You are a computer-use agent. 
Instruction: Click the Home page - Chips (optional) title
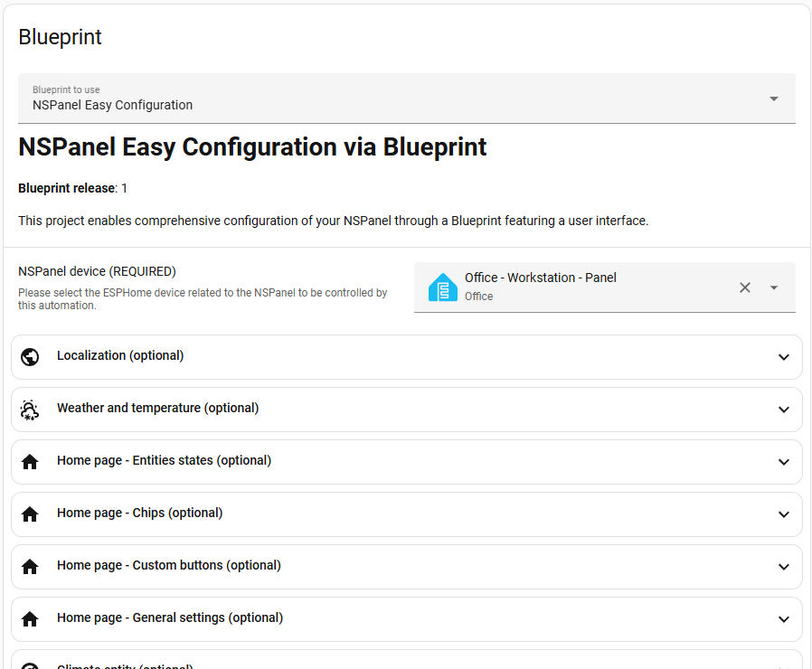pyautogui.click(x=140, y=513)
